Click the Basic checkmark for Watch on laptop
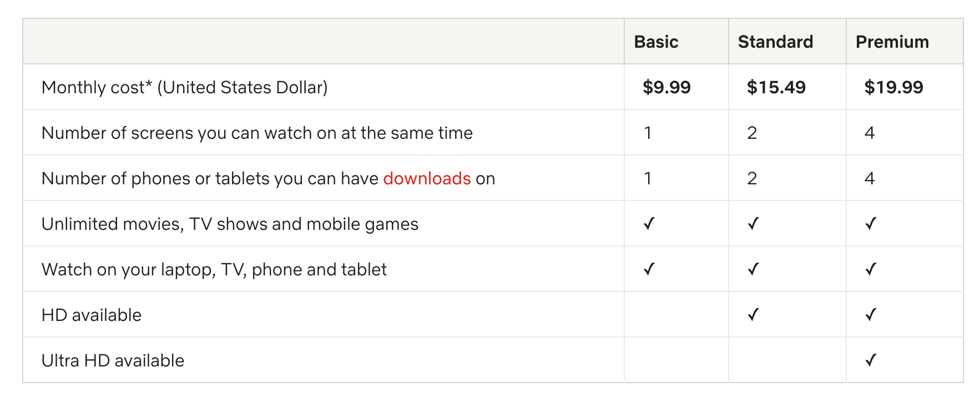This screenshot has width=980, height=412. click(x=649, y=269)
